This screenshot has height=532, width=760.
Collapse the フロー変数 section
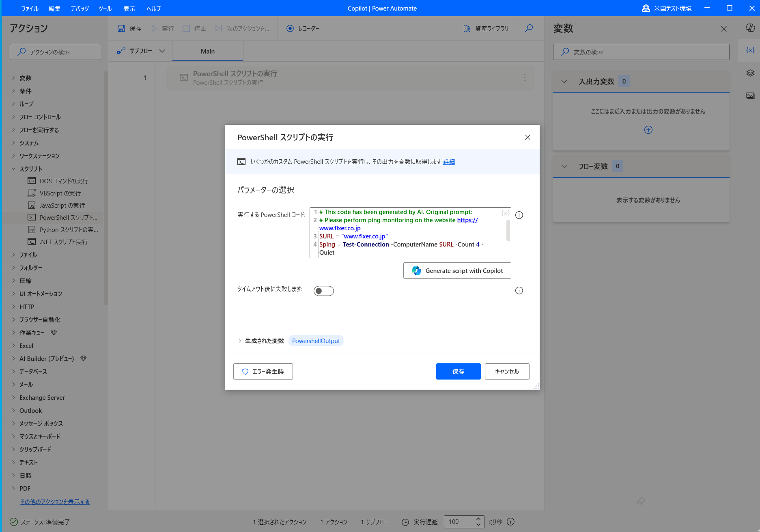(x=564, y=166)
